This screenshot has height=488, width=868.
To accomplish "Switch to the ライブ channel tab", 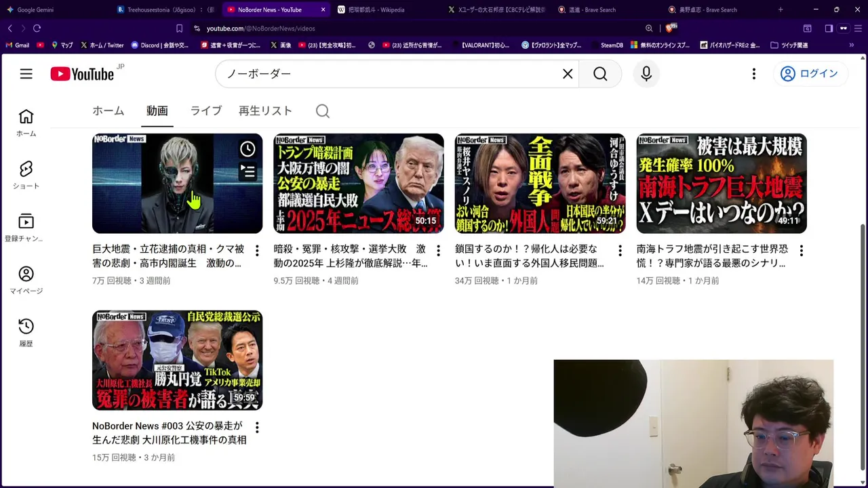I will click(206, 110).
